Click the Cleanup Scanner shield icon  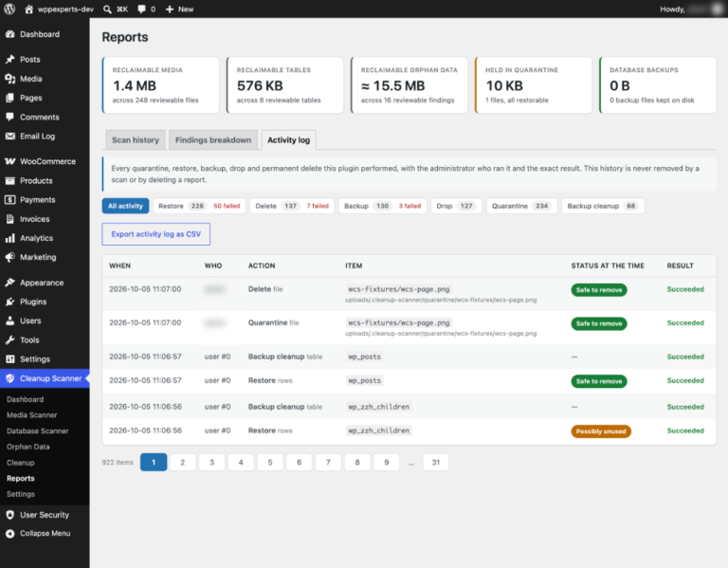click(x=9, y=378)
